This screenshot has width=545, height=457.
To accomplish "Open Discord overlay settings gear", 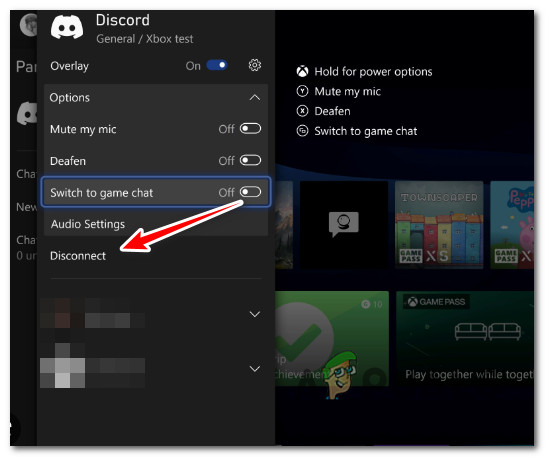I will [x=255, y=65].
